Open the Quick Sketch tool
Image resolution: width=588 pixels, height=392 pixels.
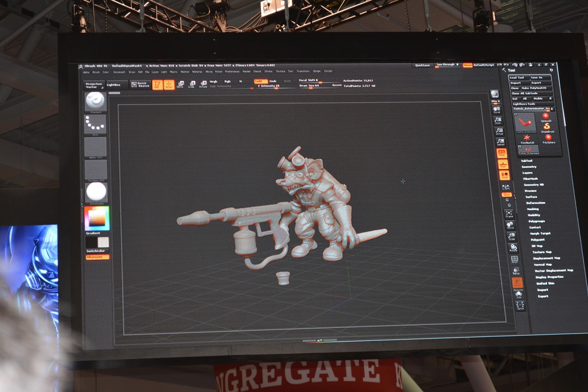(x=140, y=85)
